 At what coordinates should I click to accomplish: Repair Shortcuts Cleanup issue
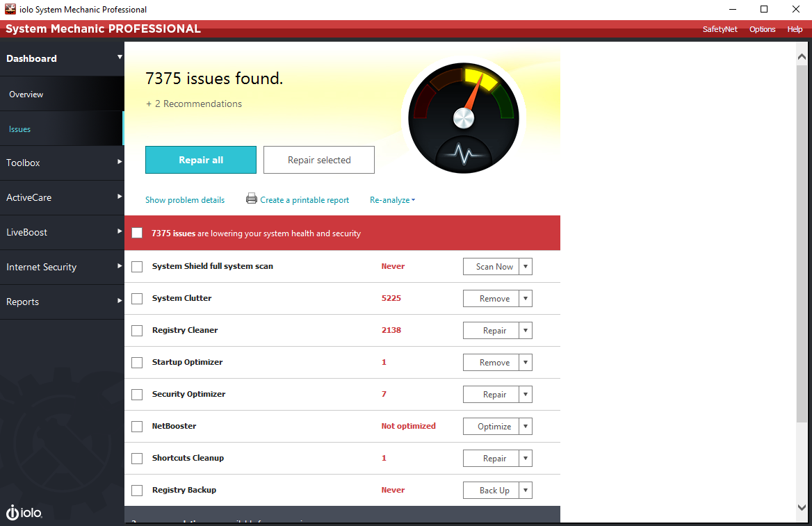point(491,458)
